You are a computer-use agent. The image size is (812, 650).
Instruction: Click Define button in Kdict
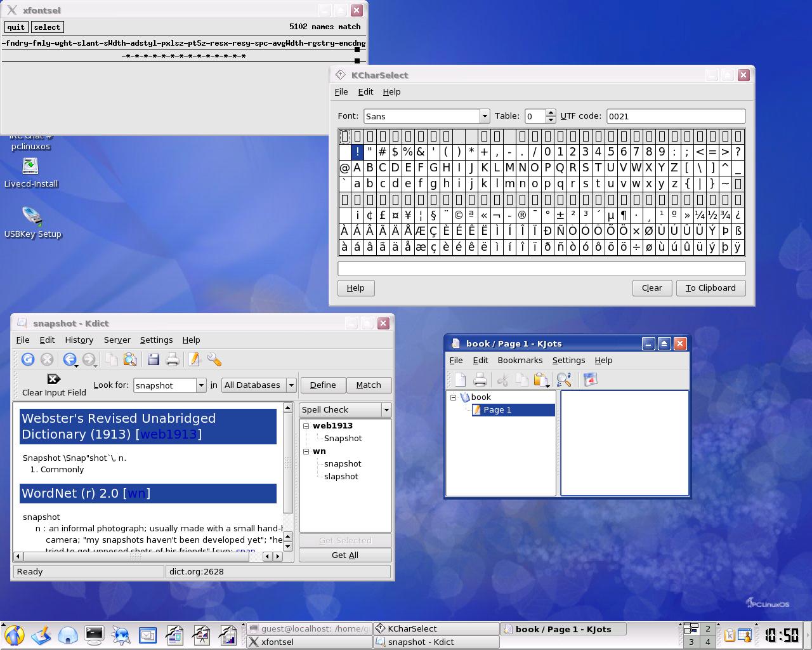coord(323,385)
